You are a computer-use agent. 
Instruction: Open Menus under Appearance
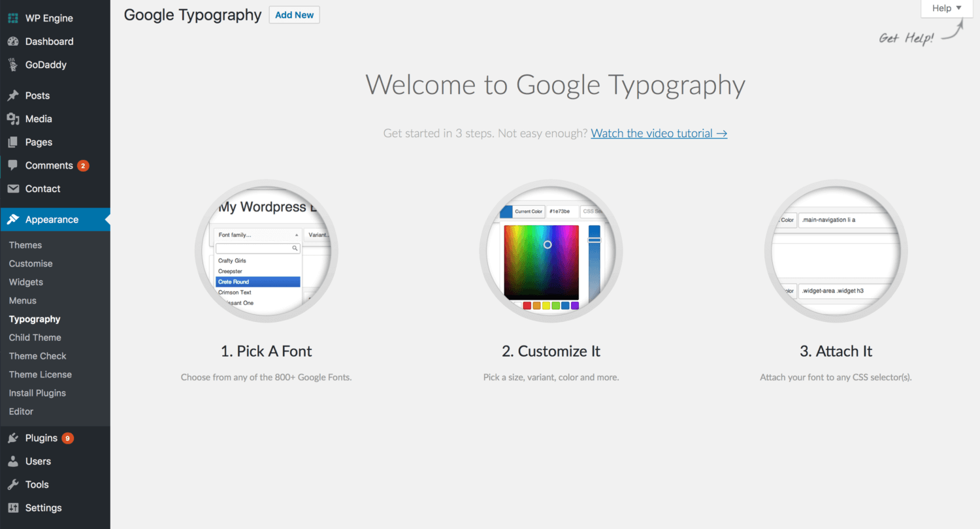(23, 300)
